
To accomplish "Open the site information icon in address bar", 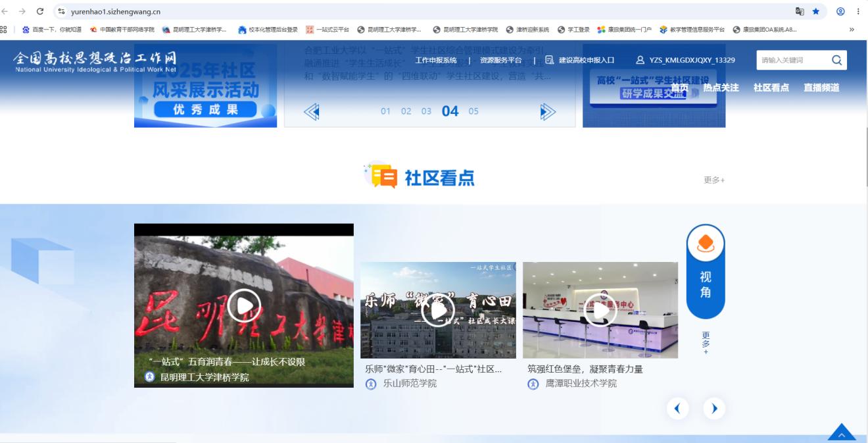I will point(61,11).
